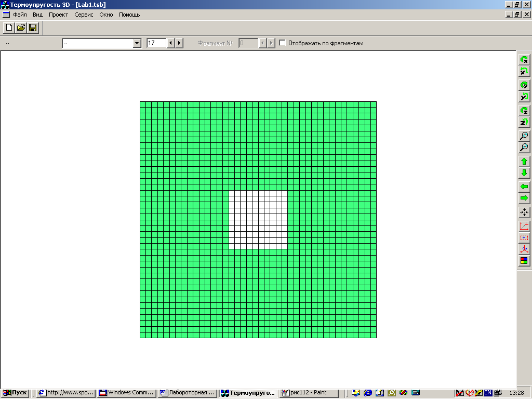Click the red dashed selection box icon
Screen dimensions: 532x399
524,238
